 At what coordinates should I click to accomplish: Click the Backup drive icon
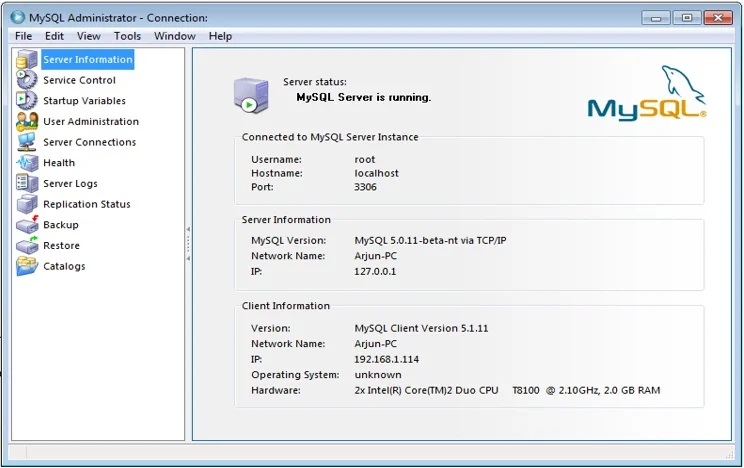[x=27, y=225]
